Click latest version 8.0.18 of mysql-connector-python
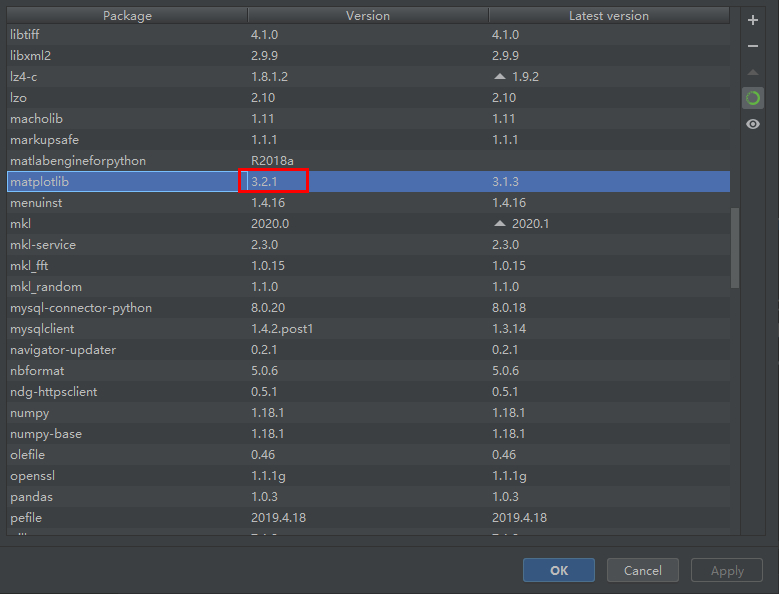Image resolution: width=779 pixels, height=594 pixels. coord(509,308)
